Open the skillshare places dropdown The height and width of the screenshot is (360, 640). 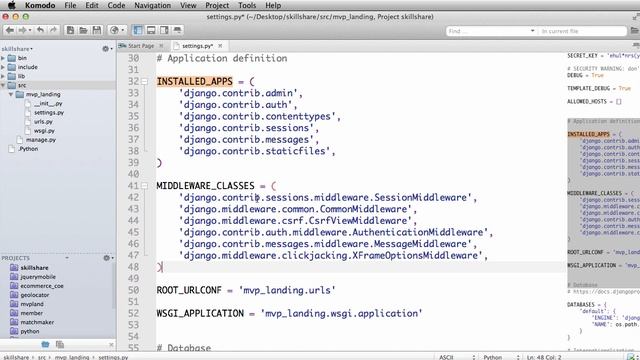tap(17, 49)
